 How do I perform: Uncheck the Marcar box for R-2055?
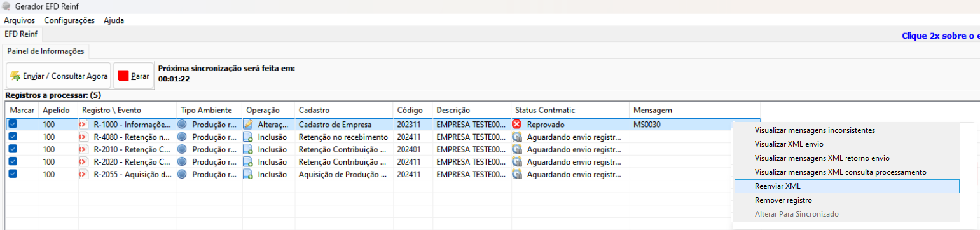pyautogui.click(x=13, y=174)
